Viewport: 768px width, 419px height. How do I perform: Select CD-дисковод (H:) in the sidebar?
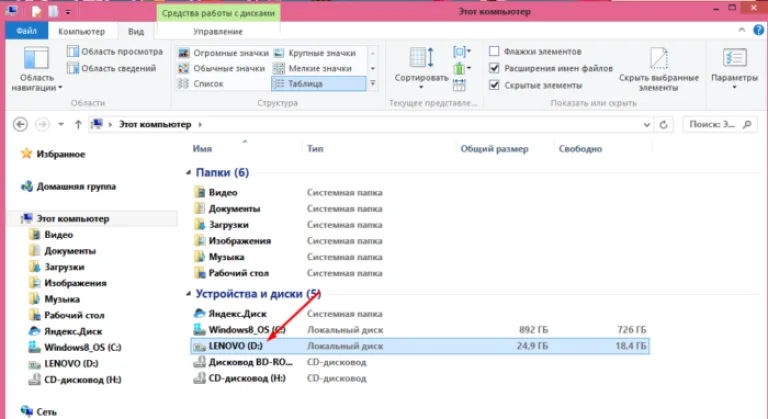74,379
